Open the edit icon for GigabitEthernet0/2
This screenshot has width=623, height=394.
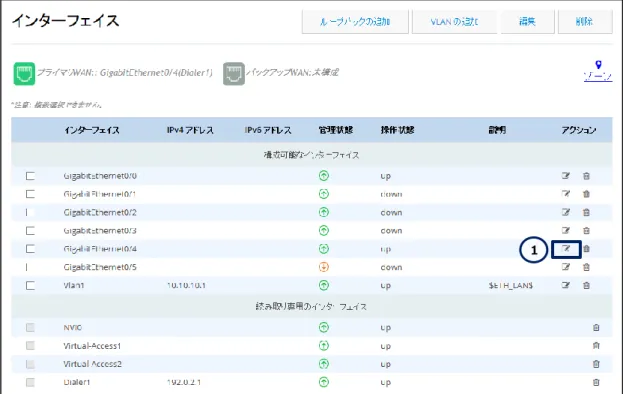(566, 212)
